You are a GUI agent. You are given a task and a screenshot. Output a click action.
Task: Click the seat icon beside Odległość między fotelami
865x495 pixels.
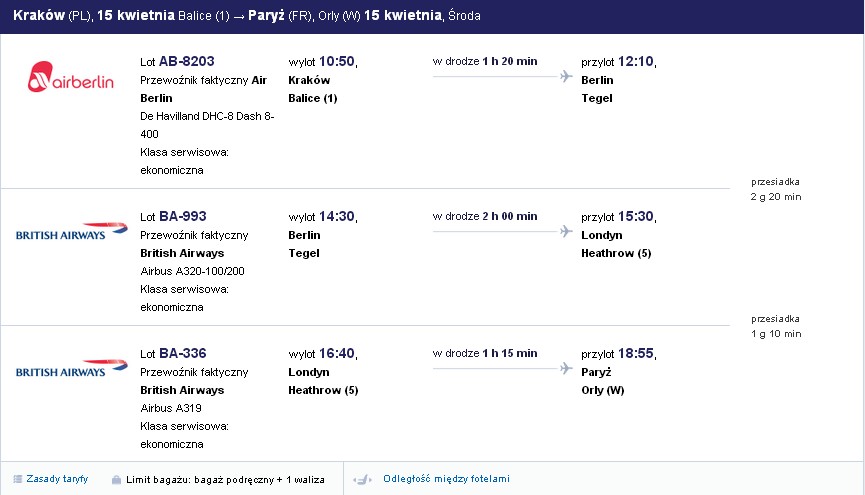362,480
